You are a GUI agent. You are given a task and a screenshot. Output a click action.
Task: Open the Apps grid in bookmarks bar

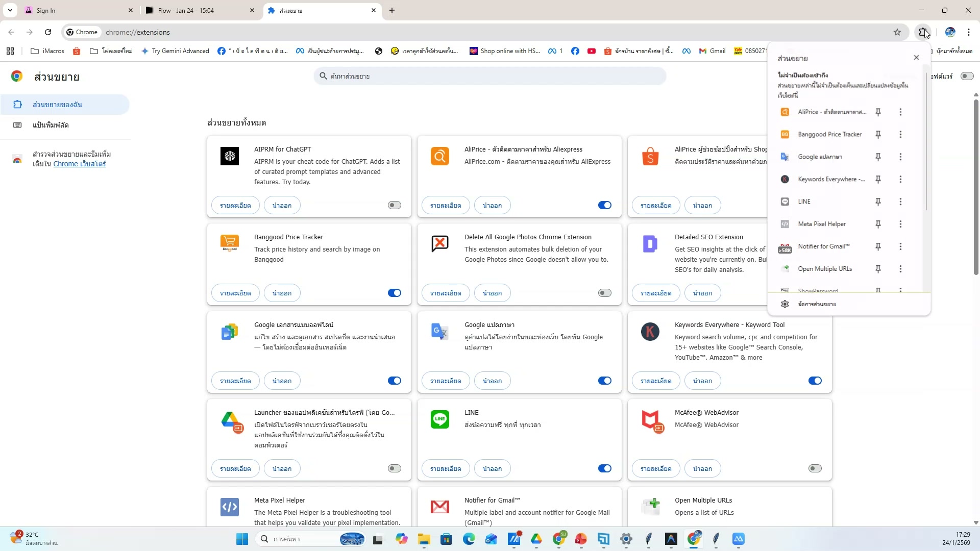click(10, 51)
